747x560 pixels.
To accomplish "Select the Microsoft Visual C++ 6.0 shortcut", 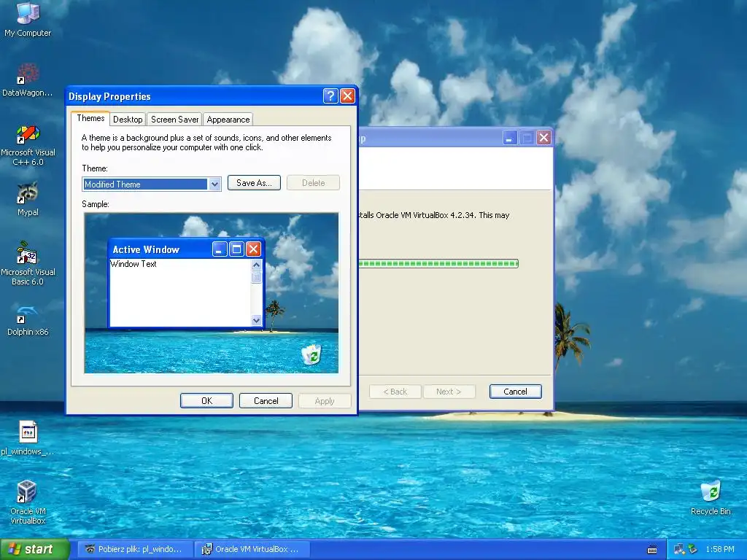I will pos(28,145).
